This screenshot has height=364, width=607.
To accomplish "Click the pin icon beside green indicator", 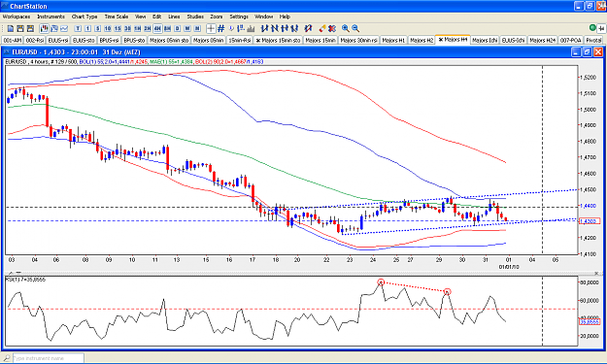I will 601,28.
